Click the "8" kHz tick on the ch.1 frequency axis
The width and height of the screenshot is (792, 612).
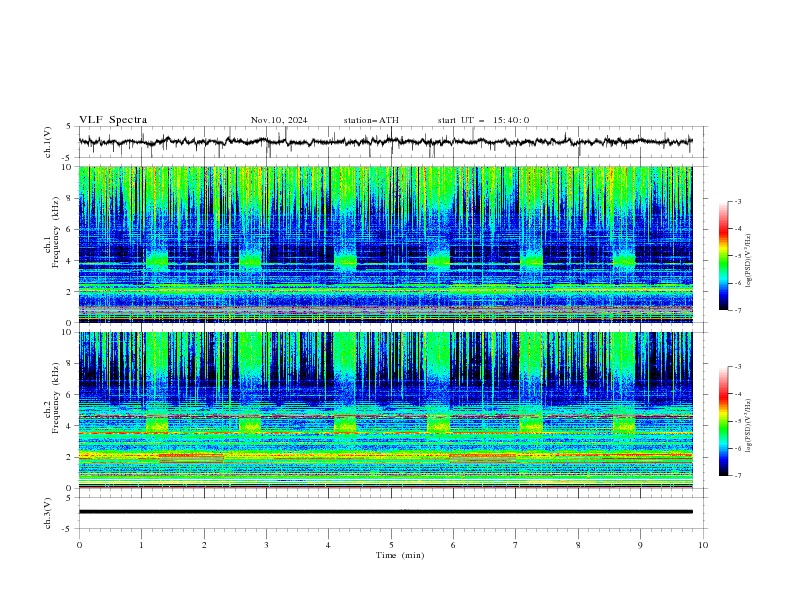(x=70, y=198)
